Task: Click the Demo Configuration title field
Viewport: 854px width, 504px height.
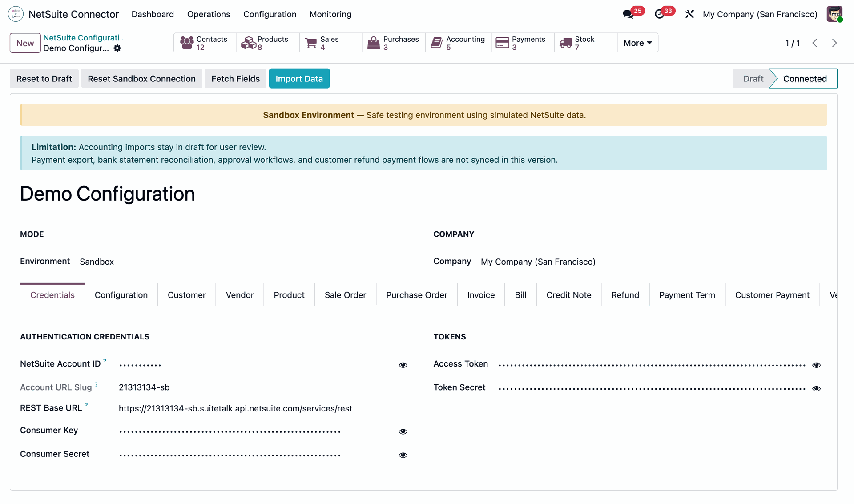Action: pos(108,194)
